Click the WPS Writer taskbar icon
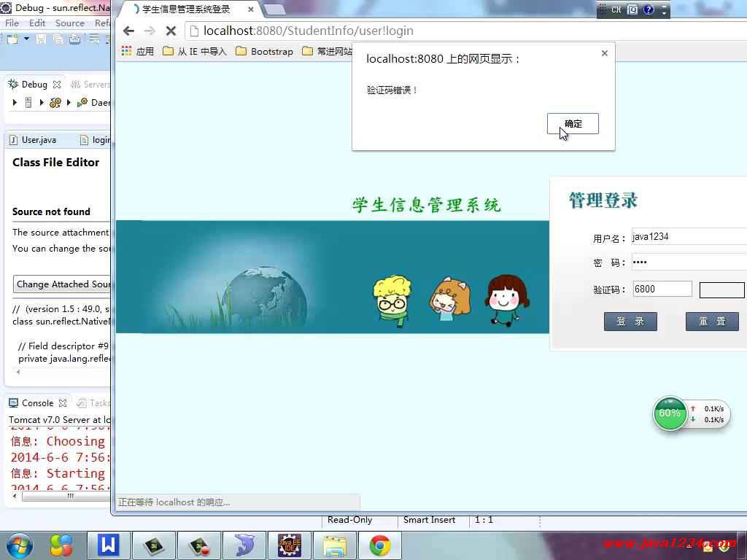Image resolution: width=747 pixels, height=560 pixels. pos(108,545)
